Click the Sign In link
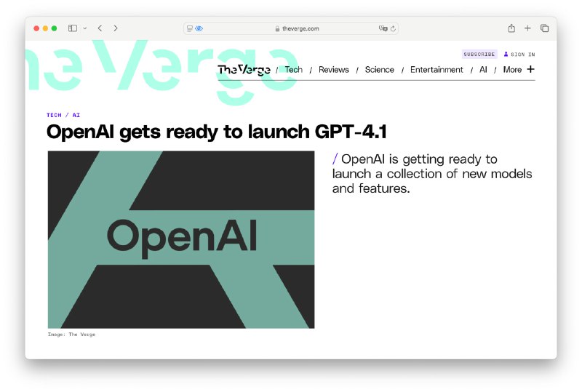This screenshot has height=392, width=582. [519, 55]
